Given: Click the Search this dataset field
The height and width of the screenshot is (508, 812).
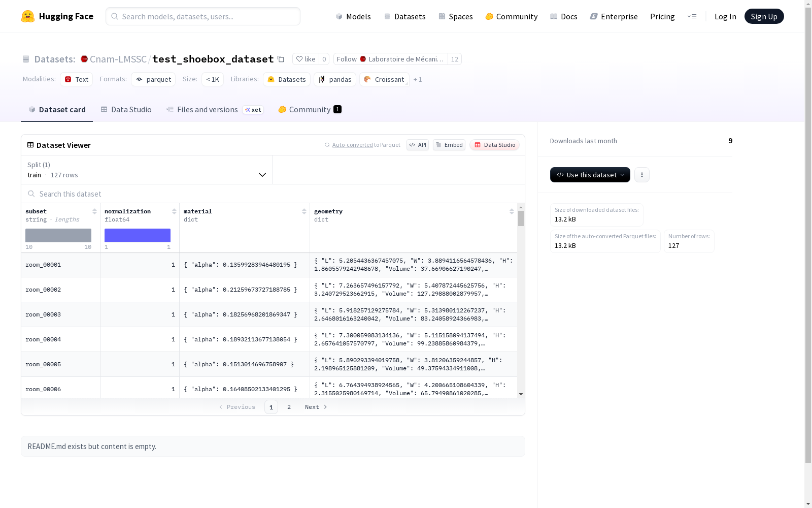Looking at the screenshot, I should click(273, 194).
